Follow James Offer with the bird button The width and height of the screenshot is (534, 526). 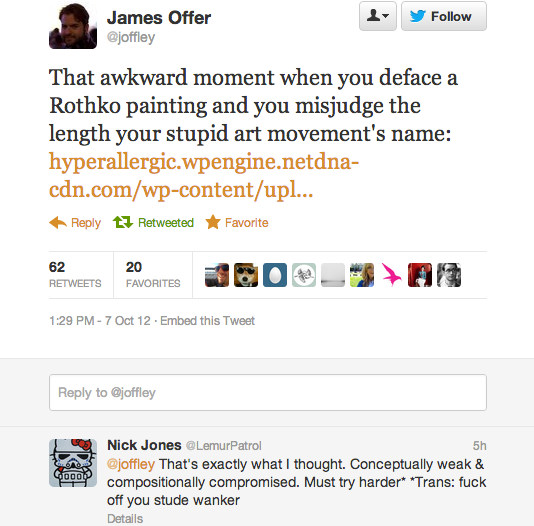[x=444, y=16]
